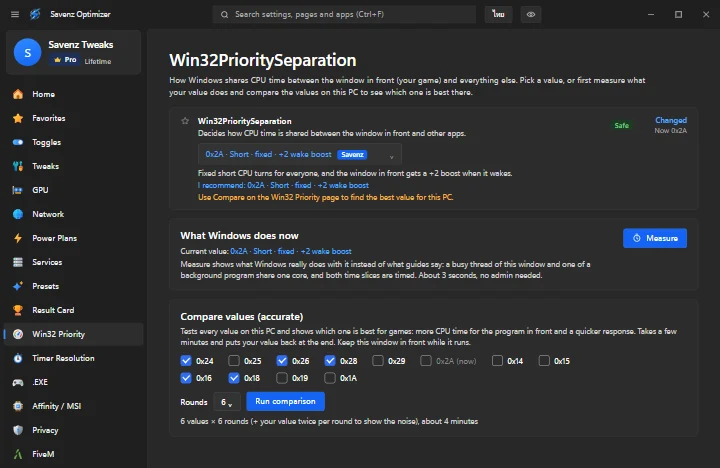This screenshot has height=468, width=720.
Task: Click the Win32 Priority gauge icon
Action: (18, 334)
